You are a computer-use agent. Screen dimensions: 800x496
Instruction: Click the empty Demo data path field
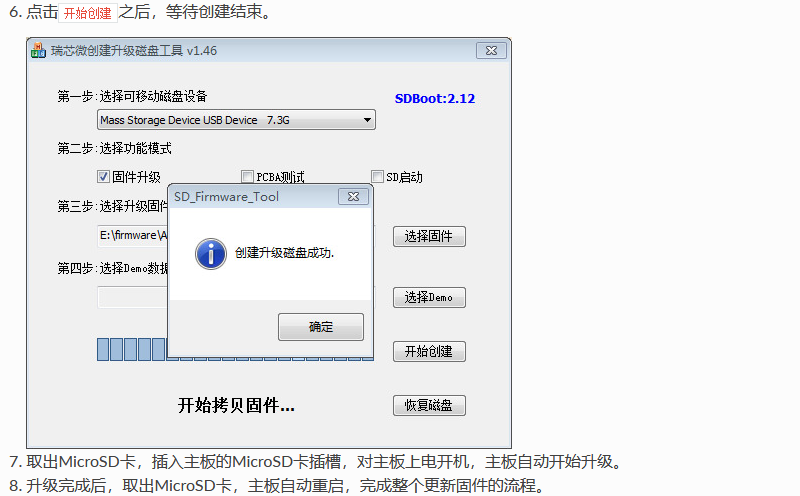coord(133,297)
